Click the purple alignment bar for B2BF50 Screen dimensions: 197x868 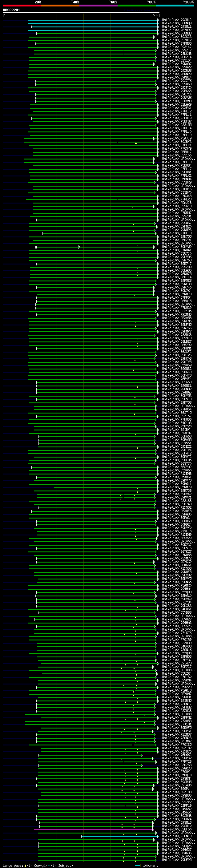(x=94, y=830)
